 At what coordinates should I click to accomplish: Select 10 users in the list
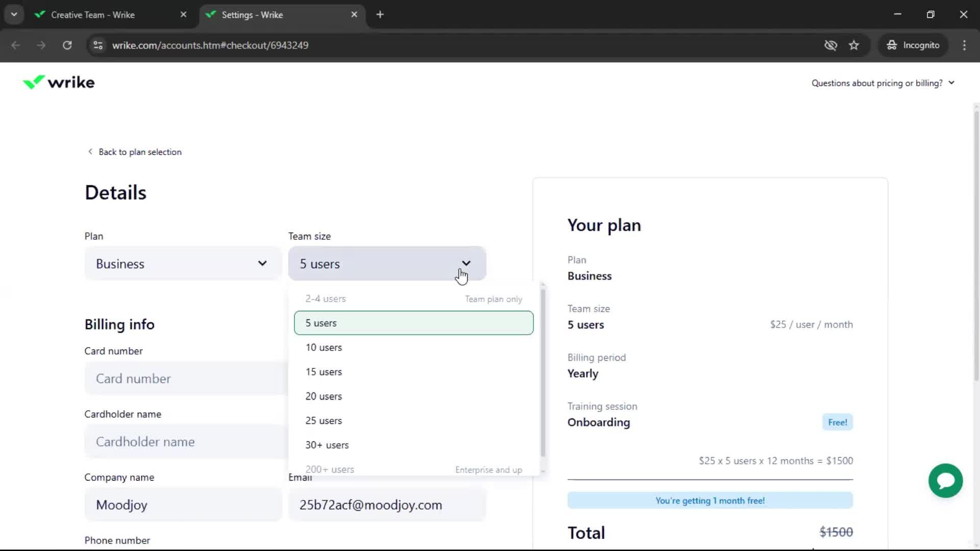tap(413, 347)
